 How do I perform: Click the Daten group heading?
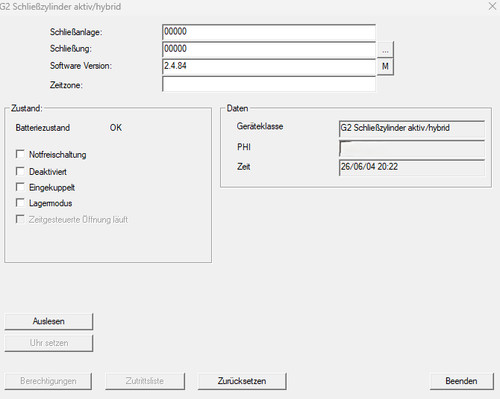tap(237, 108)
